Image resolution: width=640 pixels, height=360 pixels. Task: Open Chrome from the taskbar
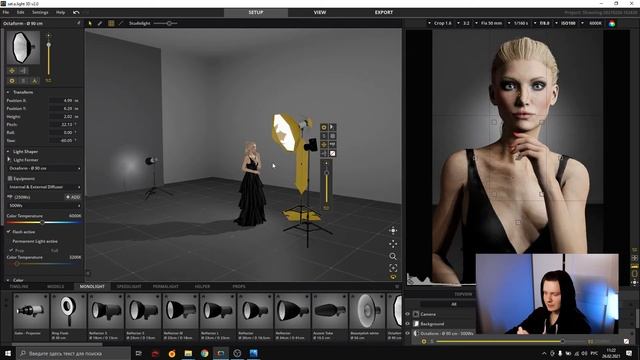point(204,353)
